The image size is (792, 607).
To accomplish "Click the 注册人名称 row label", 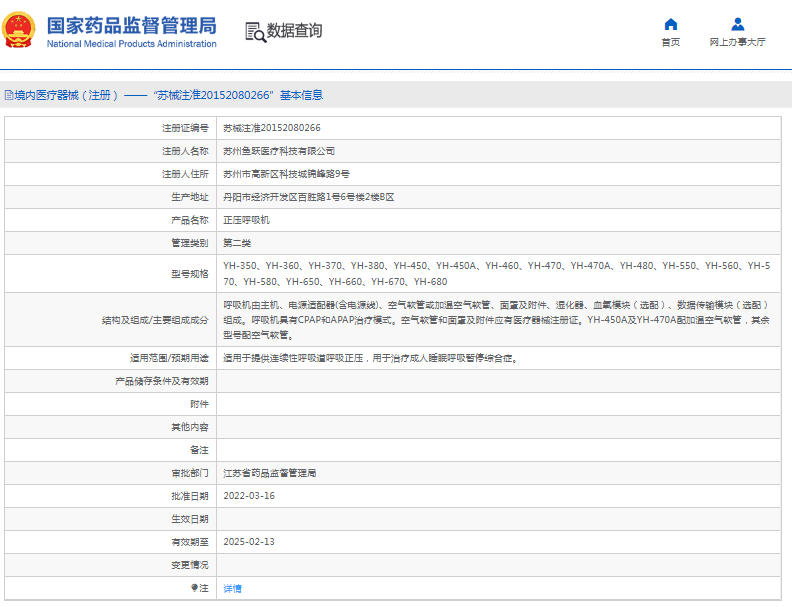I will pos(185,151).
